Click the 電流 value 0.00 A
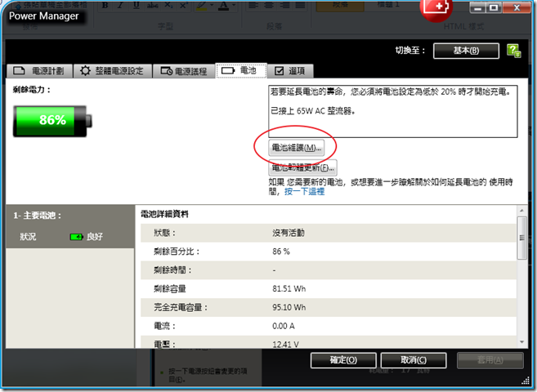Image resolution: width=537 pixels, height=392 pixels. (284, 326)
